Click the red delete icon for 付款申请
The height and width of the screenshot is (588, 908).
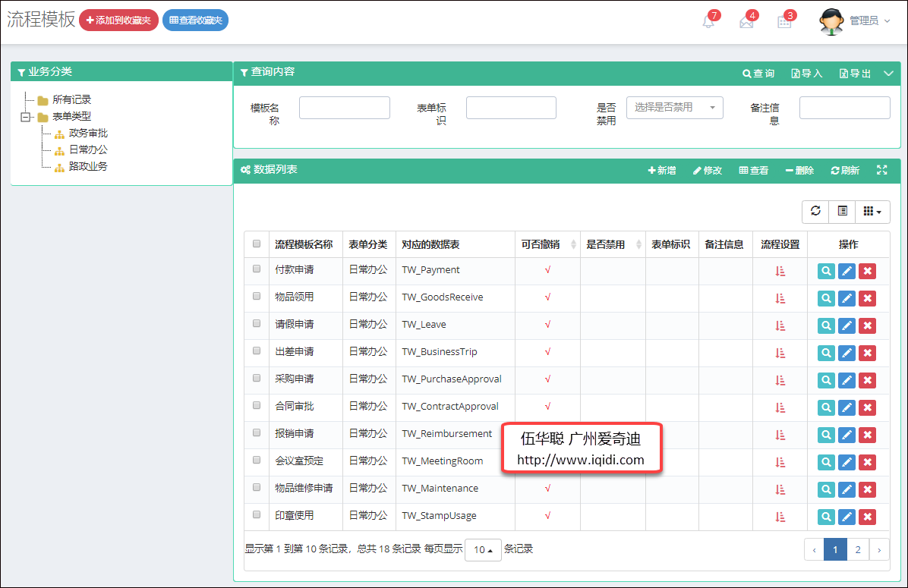click(x=868, y=271)
